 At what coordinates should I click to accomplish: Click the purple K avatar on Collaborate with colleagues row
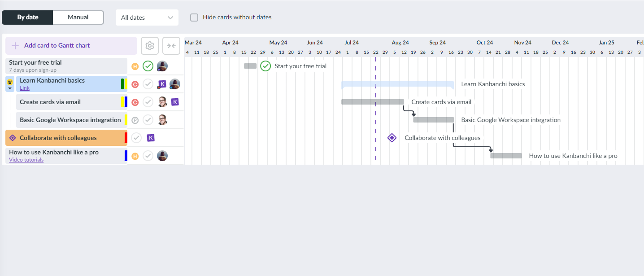pyautogui.click(x=151, y=138)
